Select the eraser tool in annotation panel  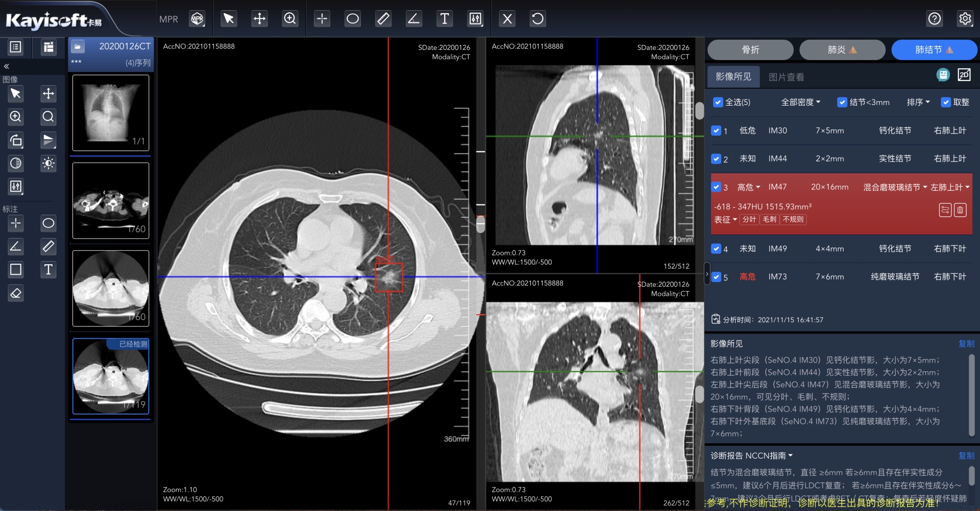[x=16, y=293]
